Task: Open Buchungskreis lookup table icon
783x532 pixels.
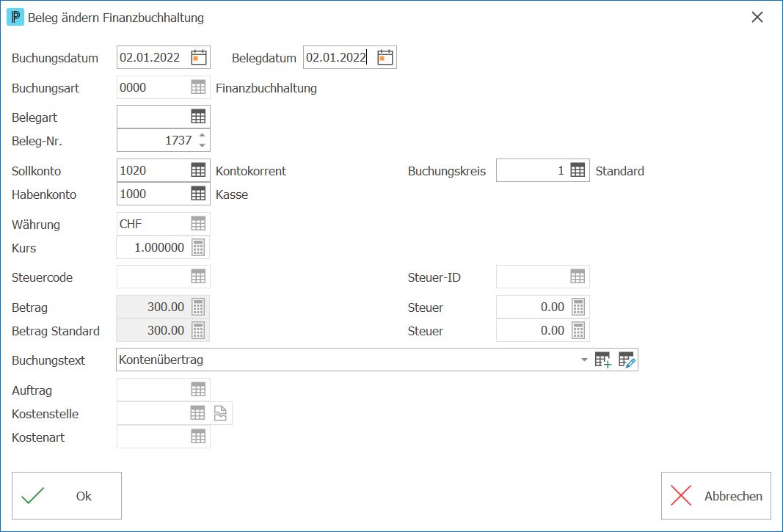Action: coord(578,170)
